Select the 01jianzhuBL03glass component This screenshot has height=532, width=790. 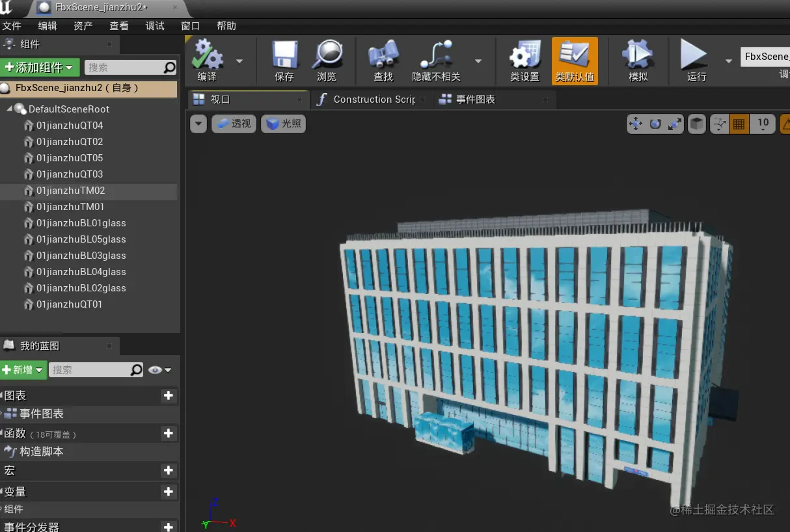click(x=81, y=256)
